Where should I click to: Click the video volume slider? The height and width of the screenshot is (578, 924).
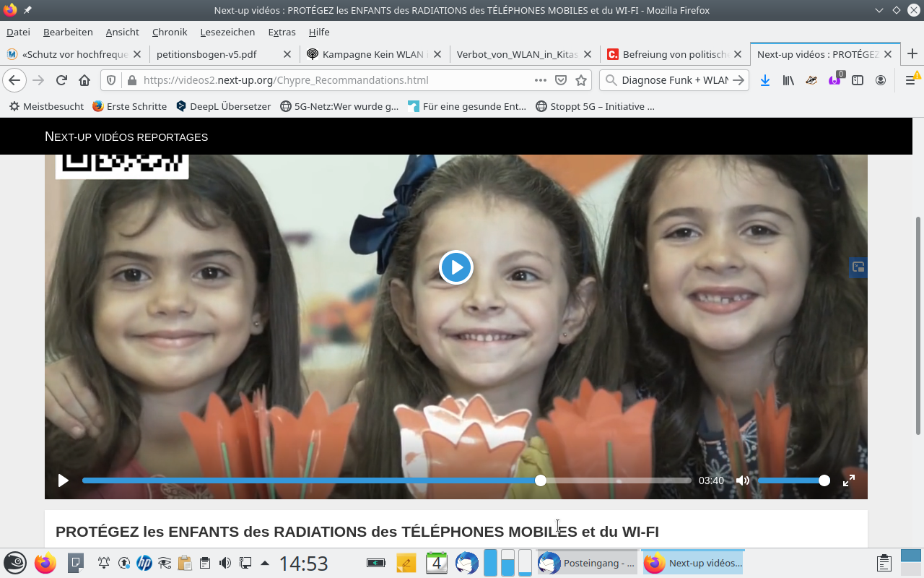click(x=790, y=480)
